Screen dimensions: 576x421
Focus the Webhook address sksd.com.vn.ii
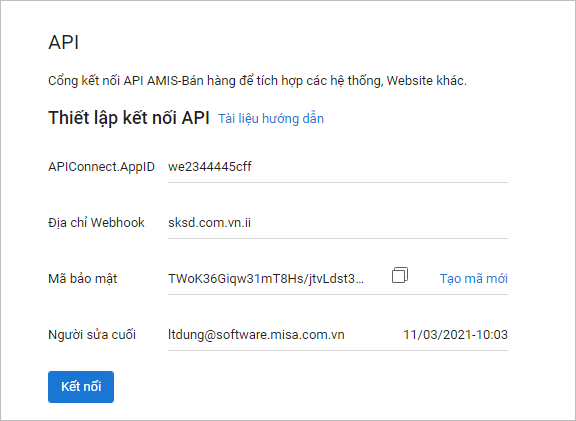click(209, 223)
